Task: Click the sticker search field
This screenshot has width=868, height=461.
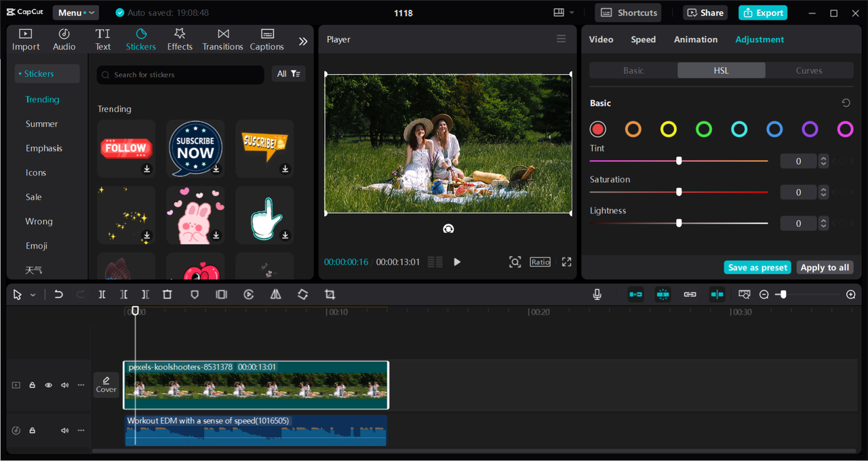Action: pos(180,75)
